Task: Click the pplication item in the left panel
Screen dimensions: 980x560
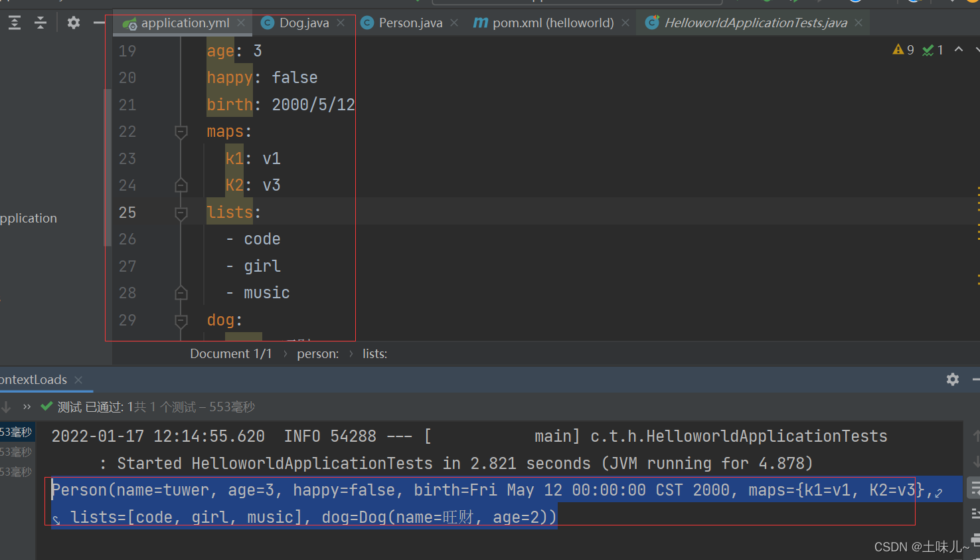Action: click(29, 219)
